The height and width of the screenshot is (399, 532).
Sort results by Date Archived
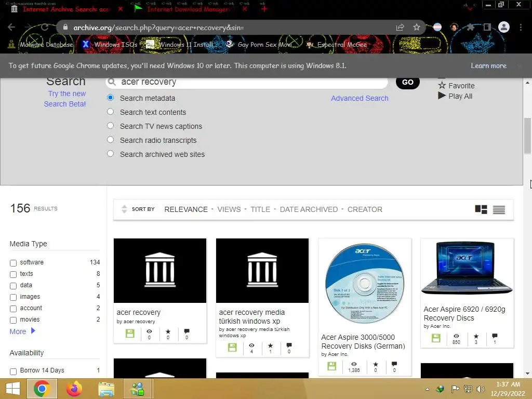click(x=309, y=209)
